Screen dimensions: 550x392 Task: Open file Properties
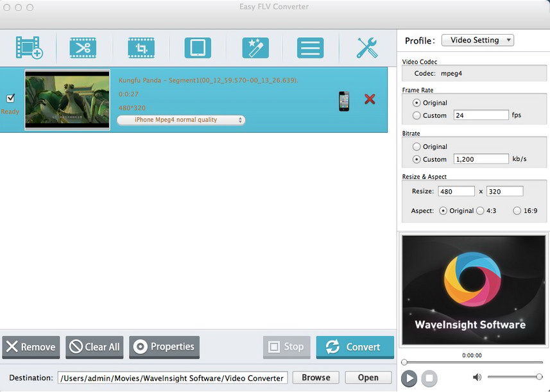(164, 347)
